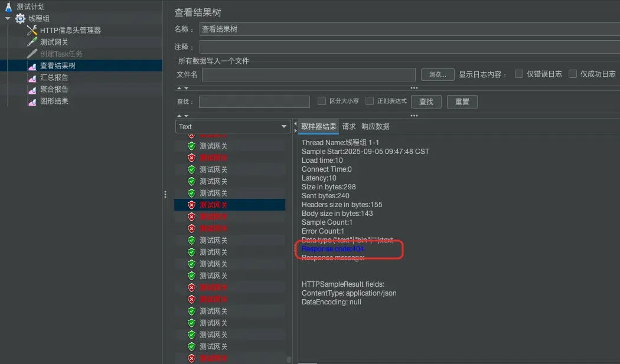
Task: Select 查看结果树 in the tree
Action: pos(58,66)
